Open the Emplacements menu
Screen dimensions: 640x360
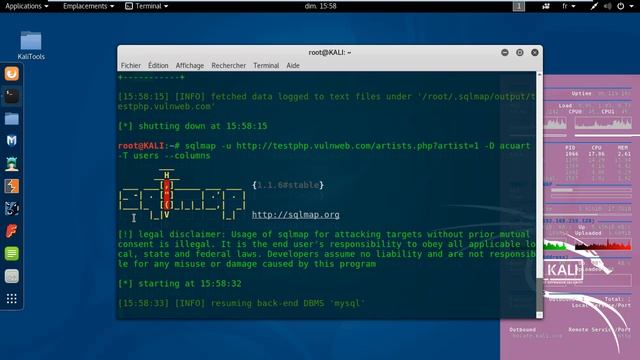88,6
